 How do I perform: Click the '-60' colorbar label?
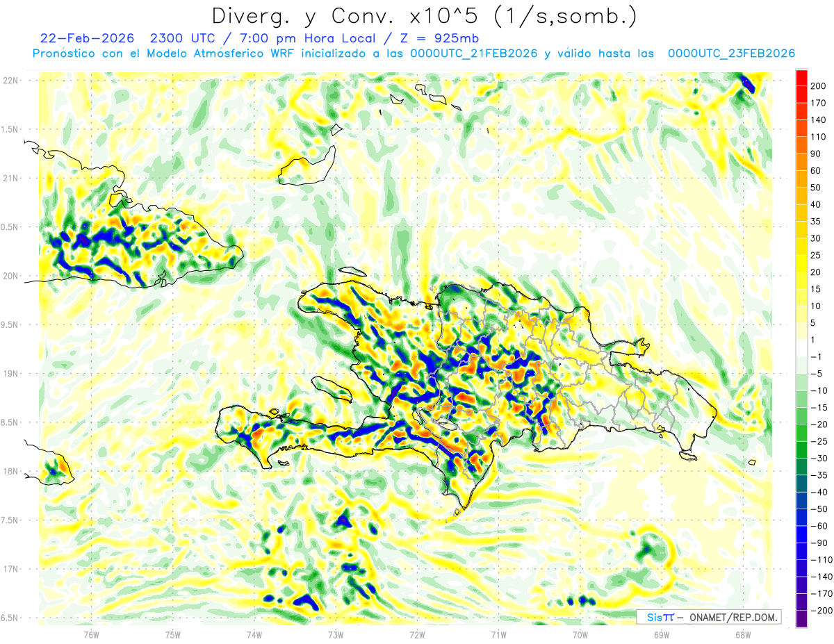click(819, 526)
